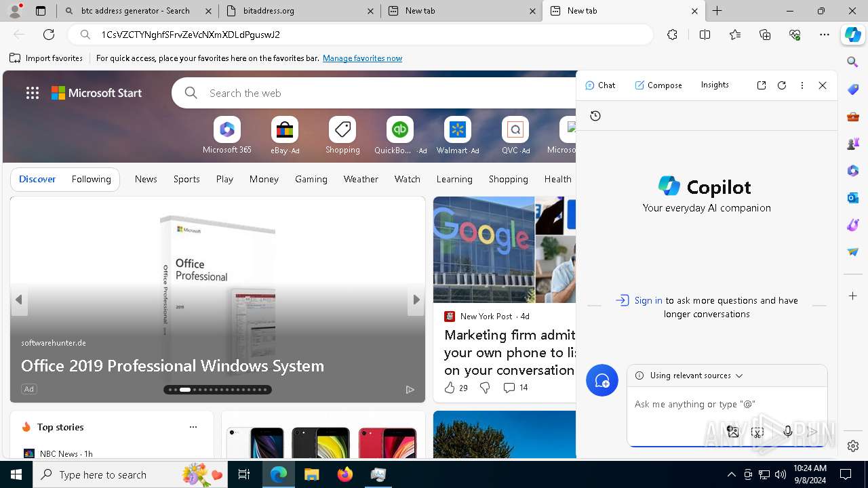
Task: Open the sidebar Microsoft 365 icon
Action: 853,171
